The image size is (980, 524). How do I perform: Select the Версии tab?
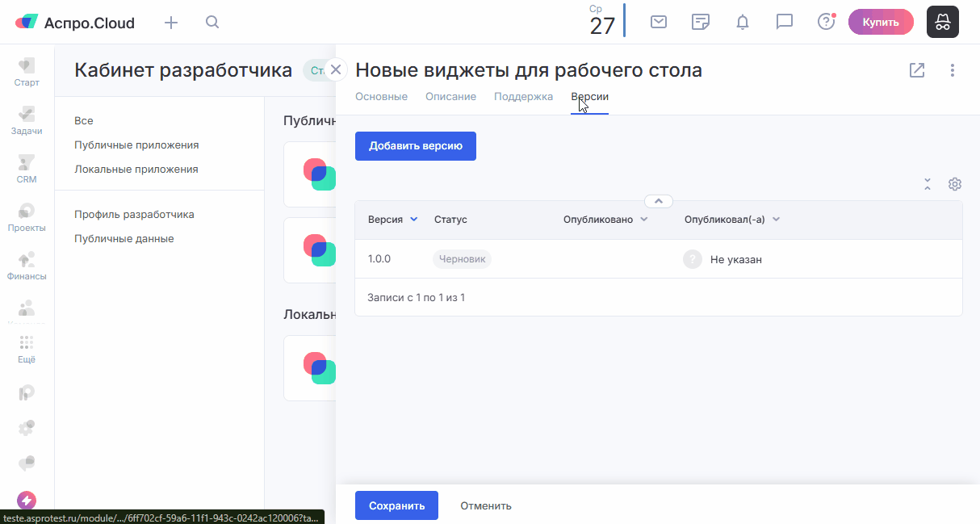(x=589, y=97)
